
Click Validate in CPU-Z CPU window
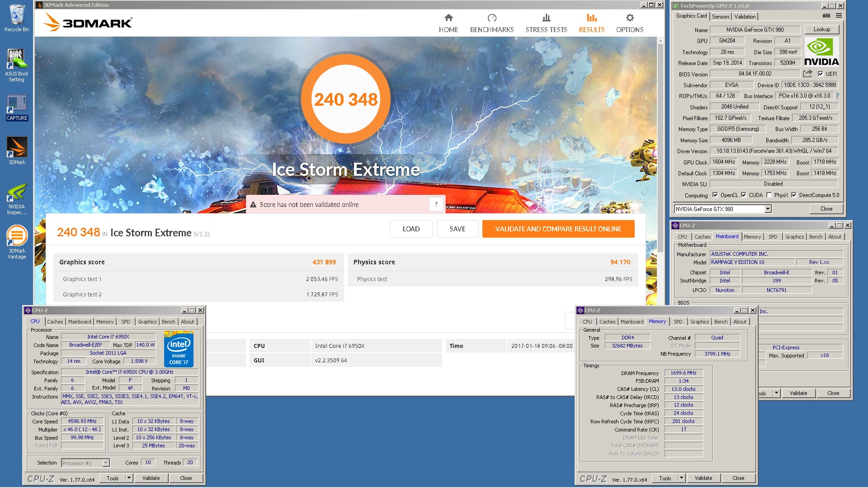(x=151, y=478)
